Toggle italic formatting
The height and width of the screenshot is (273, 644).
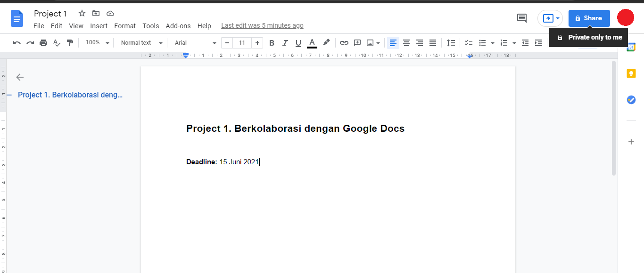285,43
